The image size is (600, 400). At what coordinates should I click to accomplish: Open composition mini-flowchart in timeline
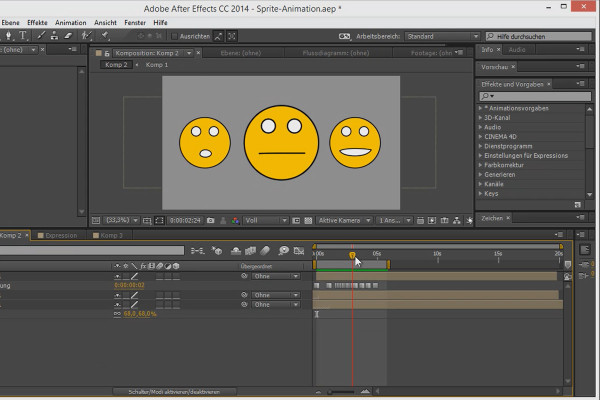point(197,251)
